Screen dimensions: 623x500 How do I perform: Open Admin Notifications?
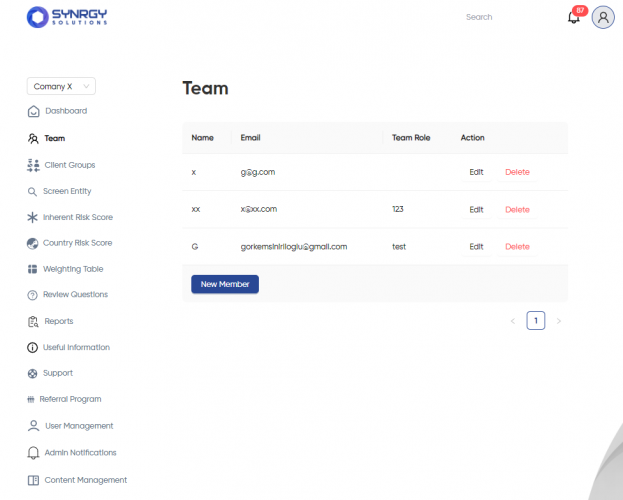point(80,453)
